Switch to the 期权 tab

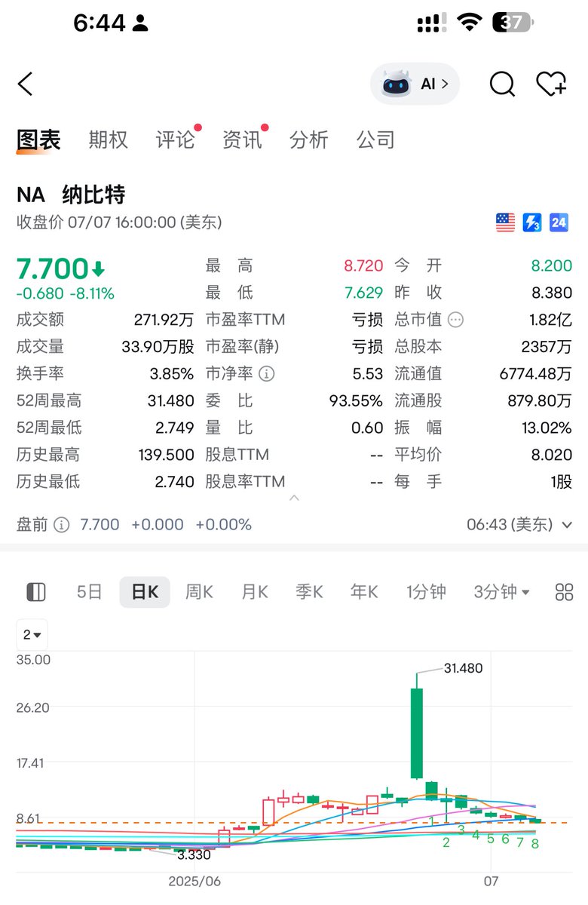tap(108, 140)
